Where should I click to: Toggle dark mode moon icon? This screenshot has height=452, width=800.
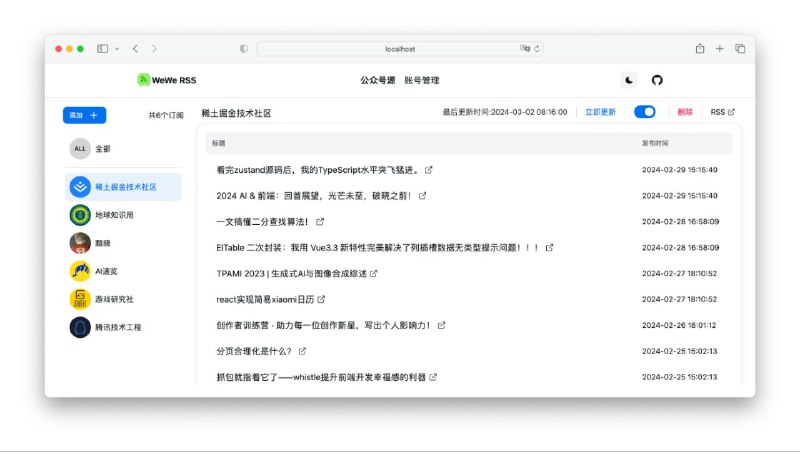click(629, 80)
